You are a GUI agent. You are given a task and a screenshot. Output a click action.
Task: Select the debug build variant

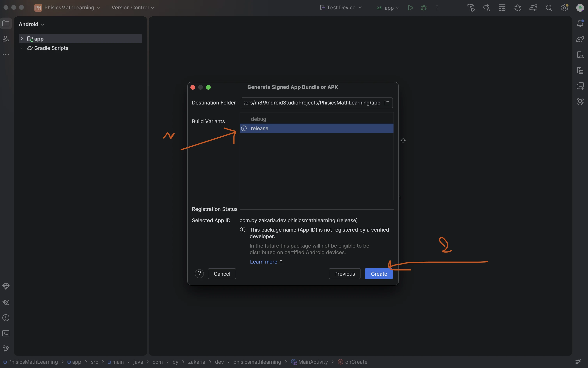click(317, 119)
